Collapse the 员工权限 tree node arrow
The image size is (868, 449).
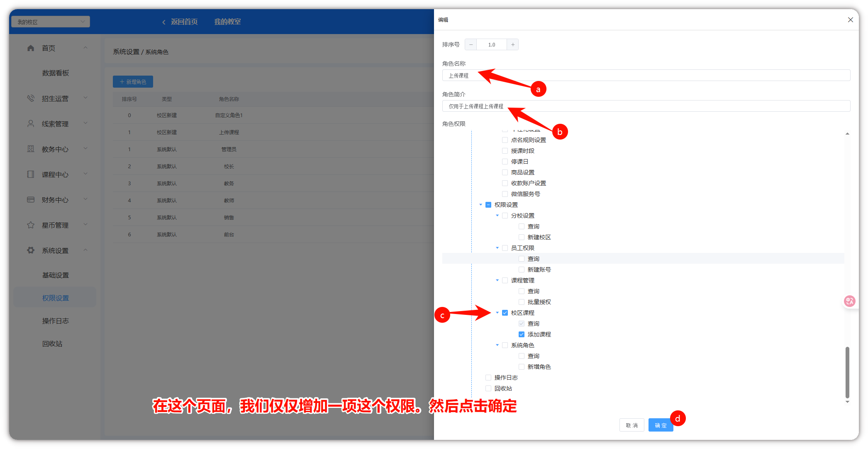497,248
